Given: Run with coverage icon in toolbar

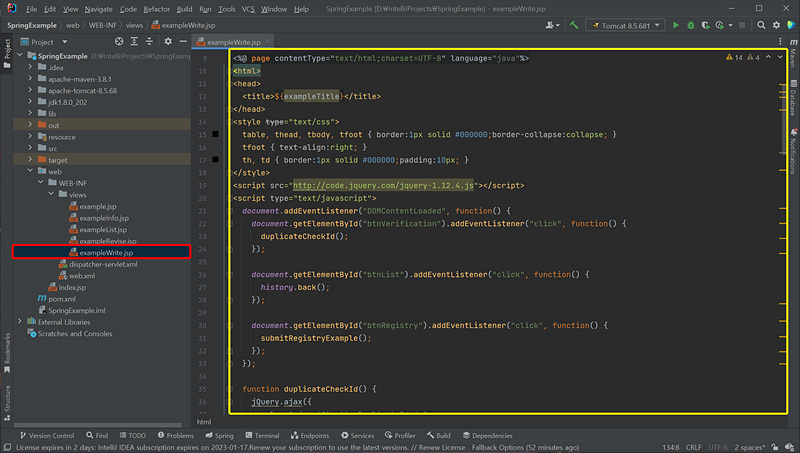Looking at the screenshot, I should [x=705, y=25].
